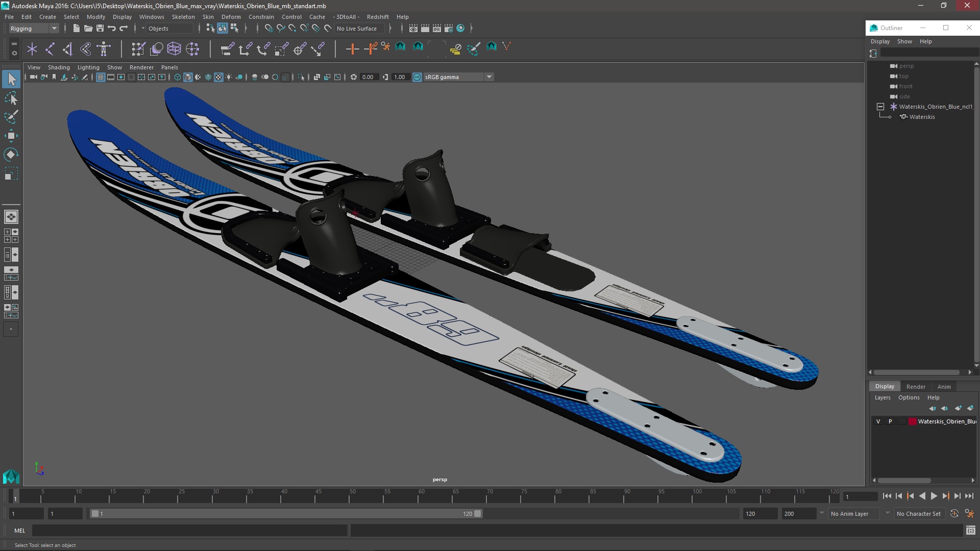Open the sRGB gamma view transform dropdown
The image size is (980, 551).
[458, 77]
